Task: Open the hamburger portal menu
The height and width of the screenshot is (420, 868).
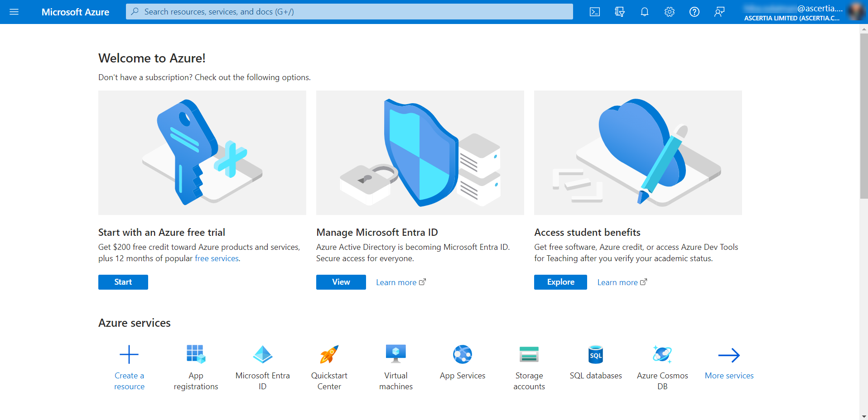Action: pos(14,12)
